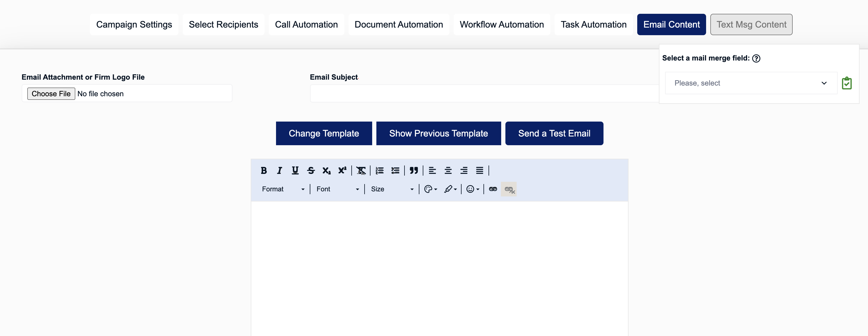Expand the mail merge field select box
The width and height of the screenshot is (868, 336).
(751, 83)
